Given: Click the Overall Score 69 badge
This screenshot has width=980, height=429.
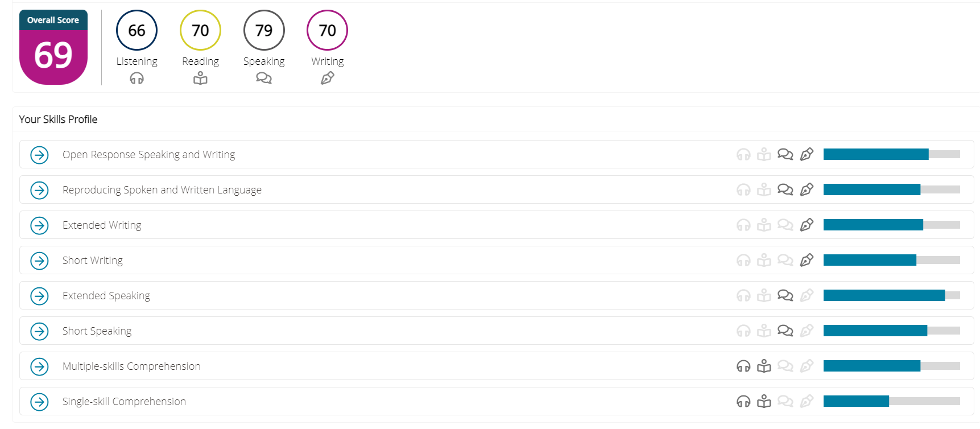Looking at the screenshot, I should click(x=53, y=47).
